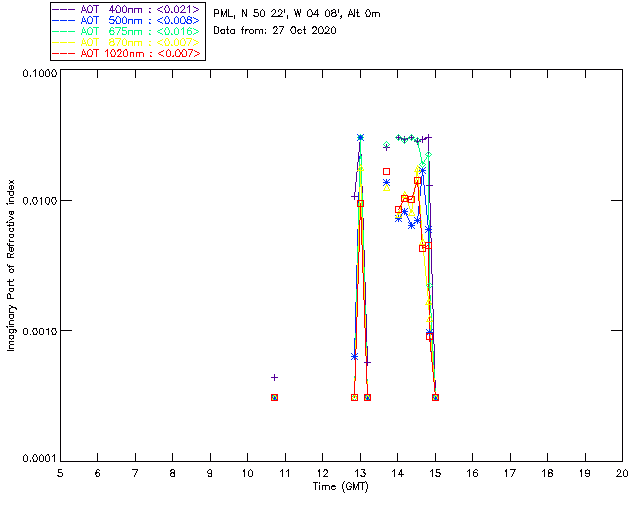The width and height of the screenshot is (640, 512).
Task: Select the red square at baseline at 15 GMT
Action: (x=435, y=397)
